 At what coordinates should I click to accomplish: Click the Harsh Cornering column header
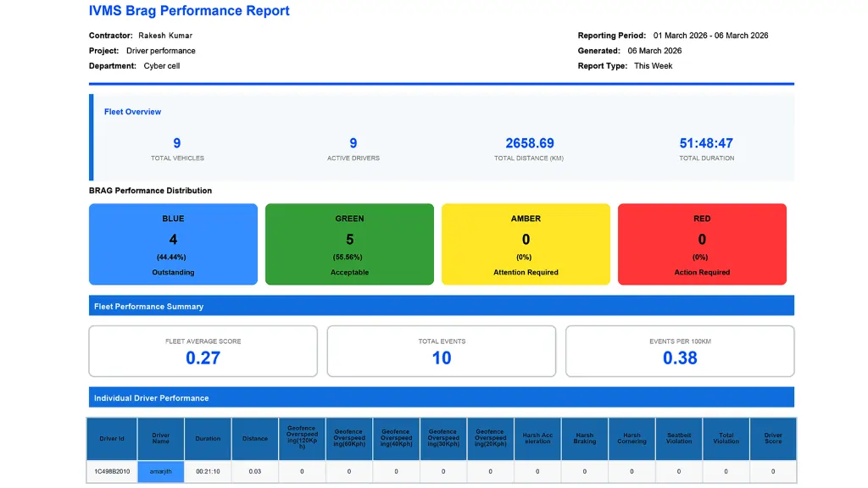point(632,439)
